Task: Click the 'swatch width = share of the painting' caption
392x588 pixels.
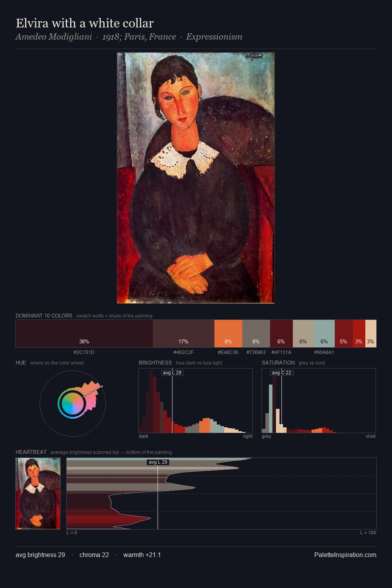Action: [114, 316]
